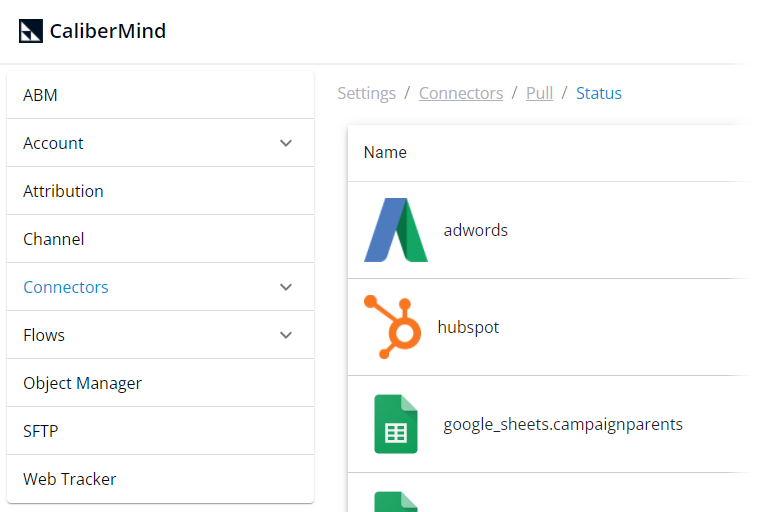775x512 pixels.
Task: Collapse the Connectors menu chevron
Action: tap(286, 287)
